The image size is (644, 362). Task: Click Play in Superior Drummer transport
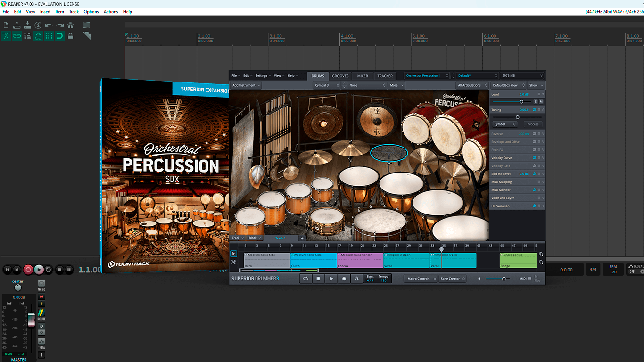pos(331,279)
